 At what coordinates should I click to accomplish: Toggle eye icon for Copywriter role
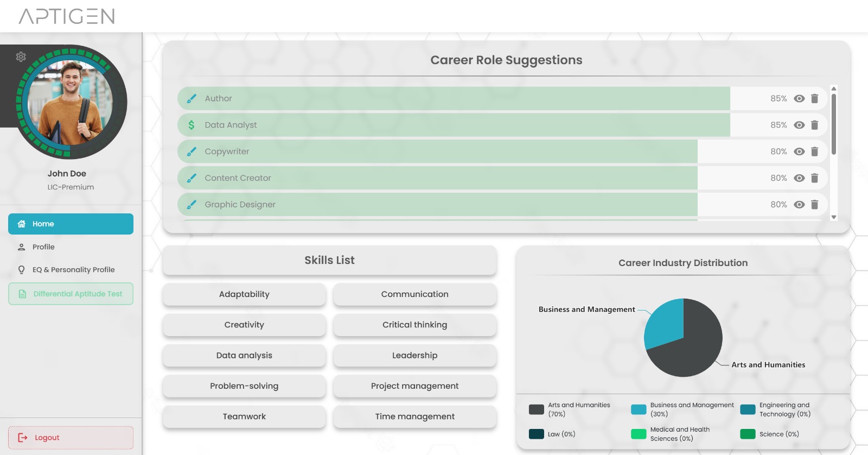pos(799,152)
